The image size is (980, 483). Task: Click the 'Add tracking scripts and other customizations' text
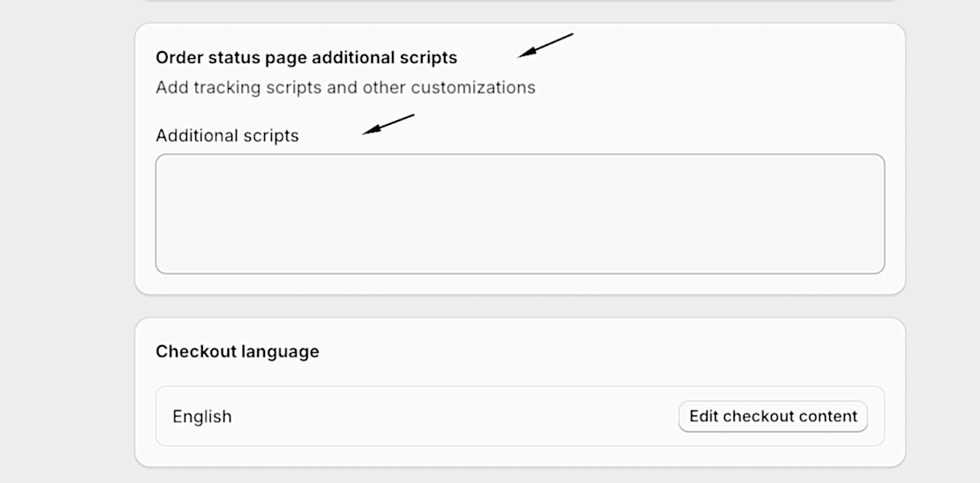click(345, 87)
